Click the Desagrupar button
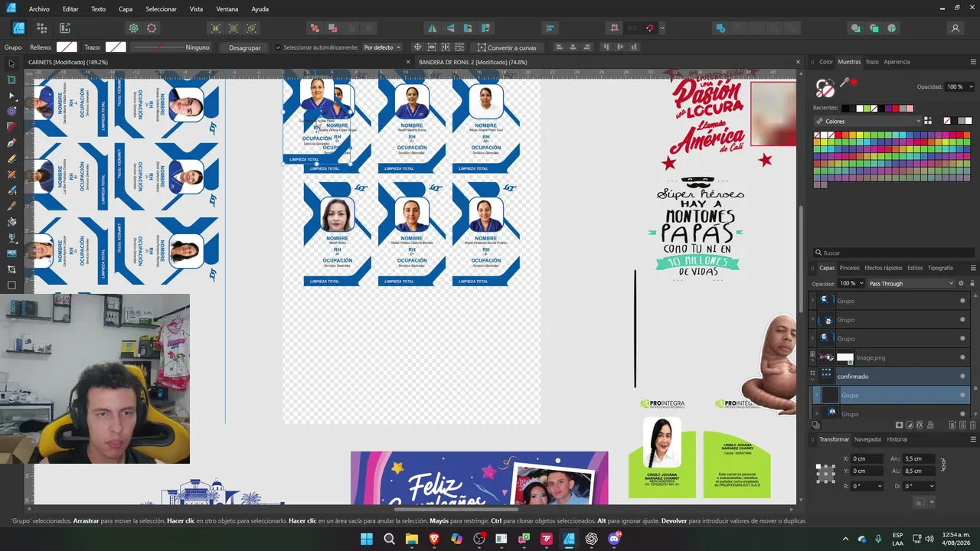Screen dimensions: 980x551 pos(245,47)
